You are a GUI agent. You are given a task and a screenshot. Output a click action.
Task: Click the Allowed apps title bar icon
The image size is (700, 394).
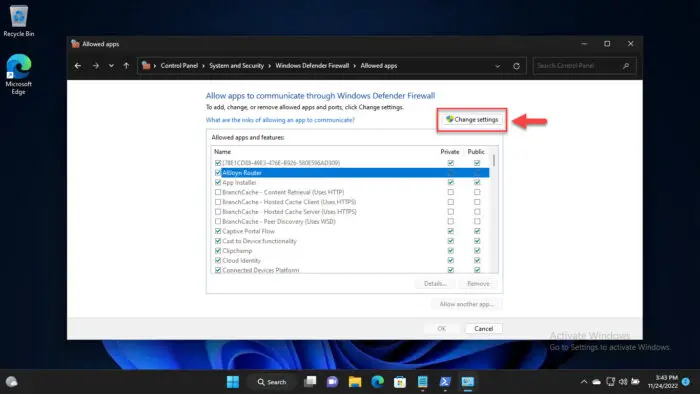pyautogui.click(x=75, y=44)
